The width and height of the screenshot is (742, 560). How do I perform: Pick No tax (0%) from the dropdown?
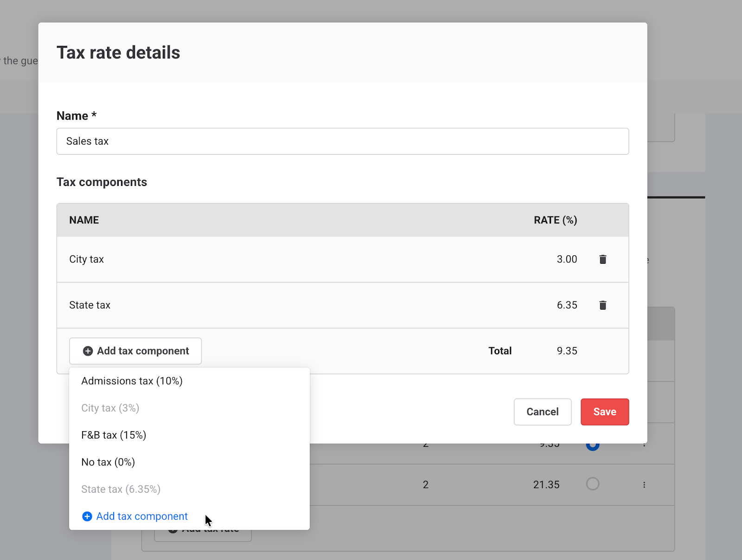pyautogui.click(x=108, y=462)
